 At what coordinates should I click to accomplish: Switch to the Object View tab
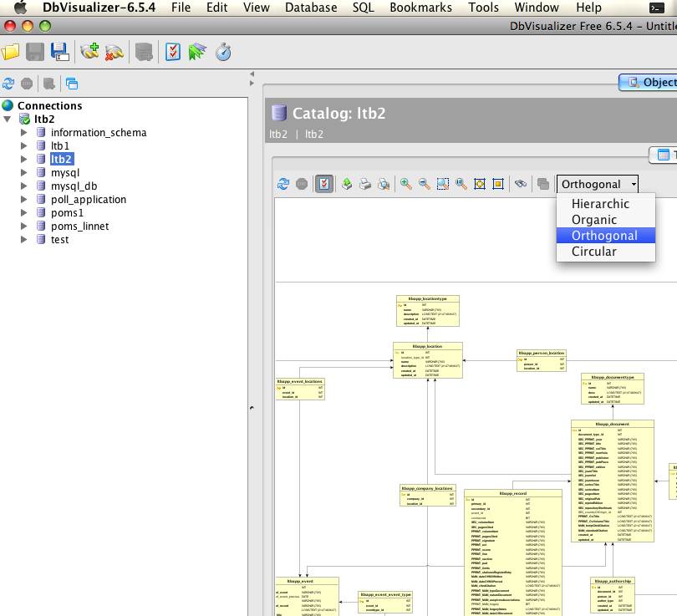pos(648,82)
